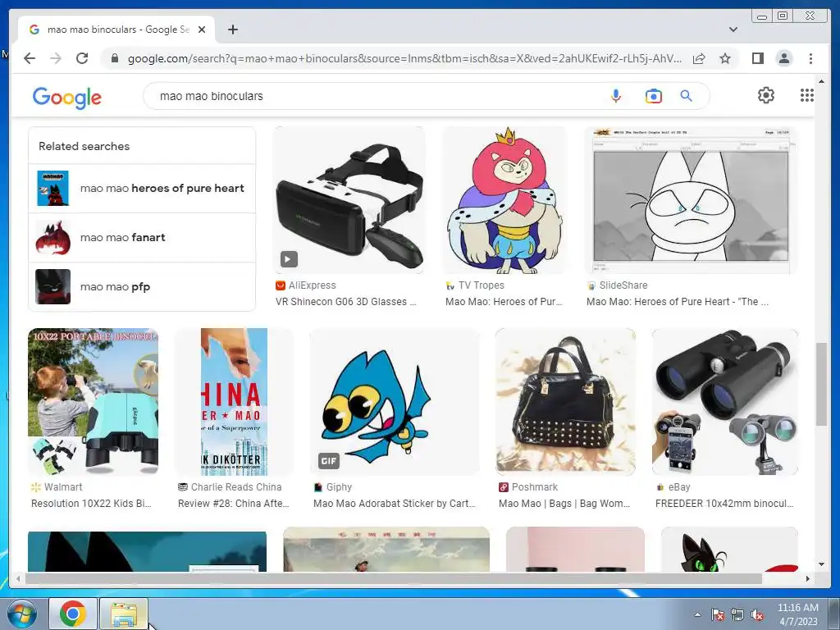840x630 pixels.
Task: Click the horizontal scrollbar at page bottom
Action: click(393, 578)
